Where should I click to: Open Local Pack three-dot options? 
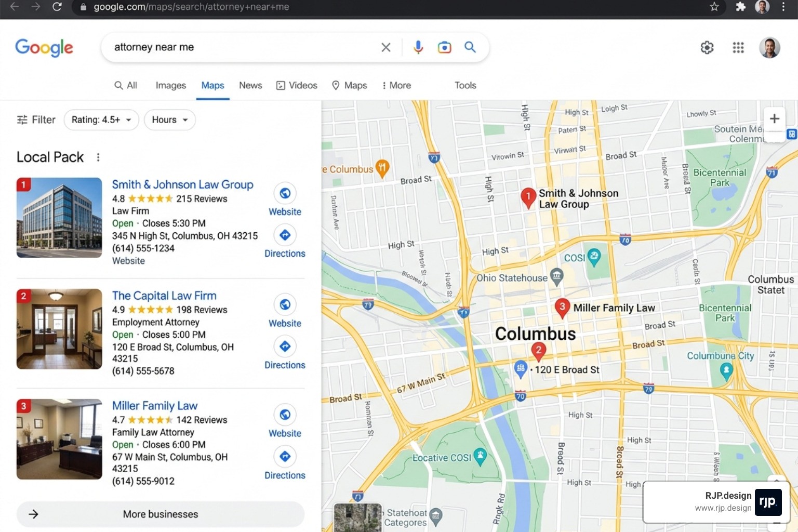98,157
